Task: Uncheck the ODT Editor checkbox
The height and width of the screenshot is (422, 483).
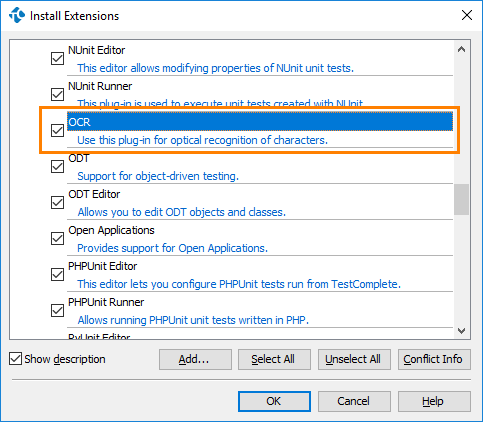Action: 57,202
